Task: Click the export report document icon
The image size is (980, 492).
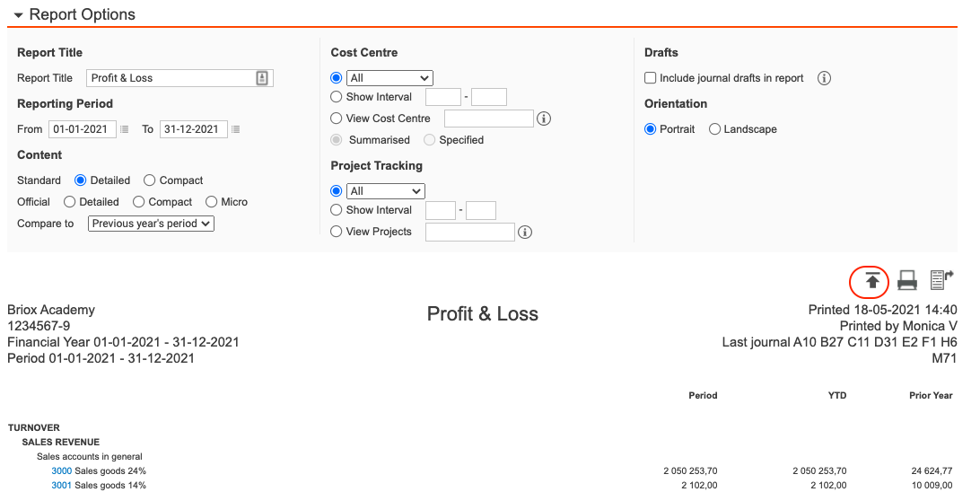Action: click(x=941, y=280)
